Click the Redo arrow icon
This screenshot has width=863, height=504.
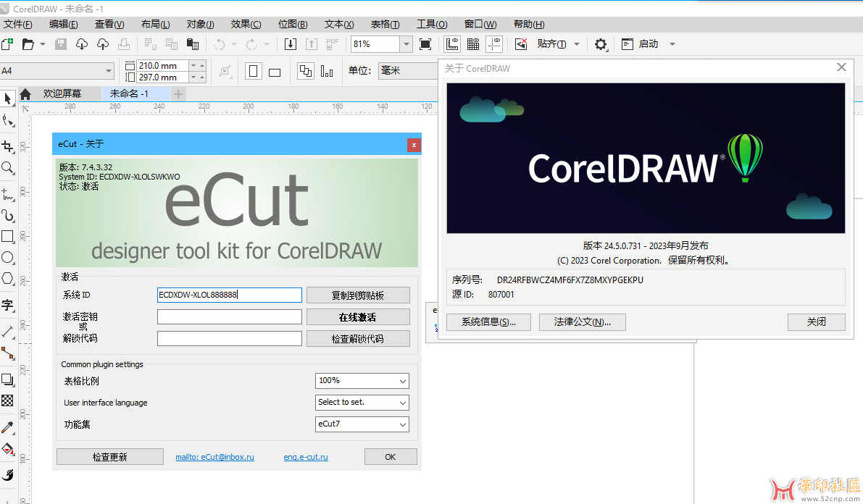click(251, 44)
